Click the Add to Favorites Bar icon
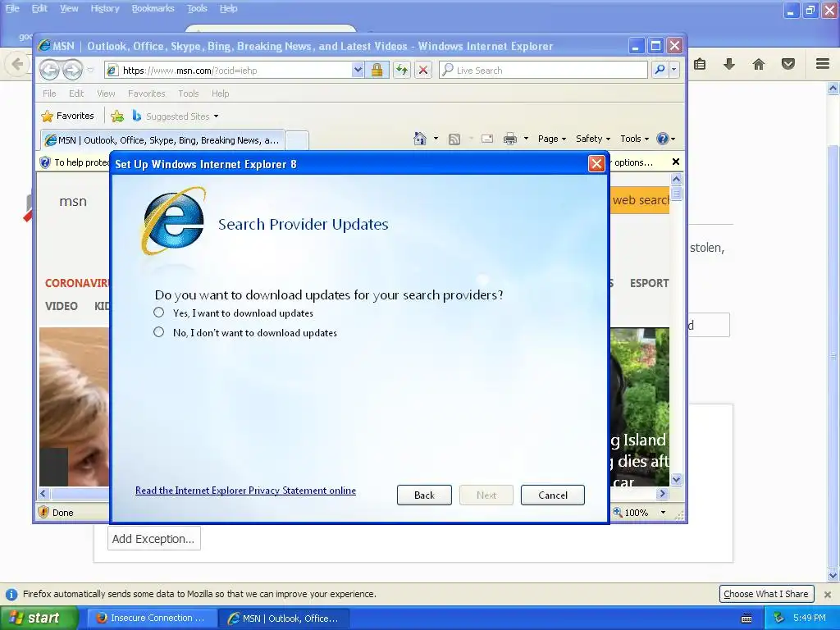 (x=117, y=116)
